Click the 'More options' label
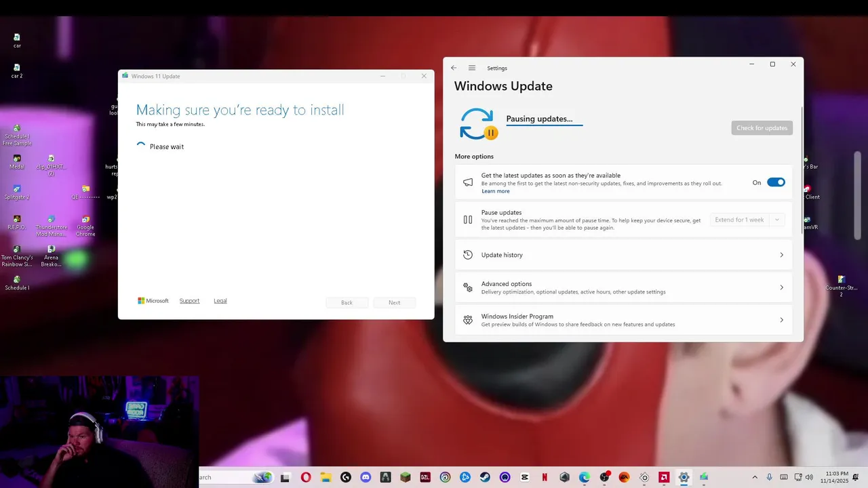 click(474, 157)
